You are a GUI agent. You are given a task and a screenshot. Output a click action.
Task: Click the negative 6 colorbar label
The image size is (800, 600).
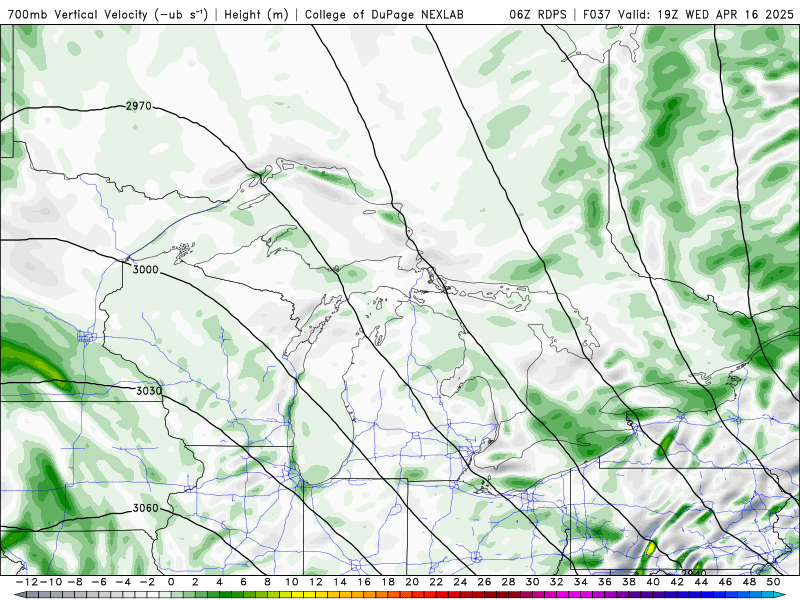(x=99, y=582)
